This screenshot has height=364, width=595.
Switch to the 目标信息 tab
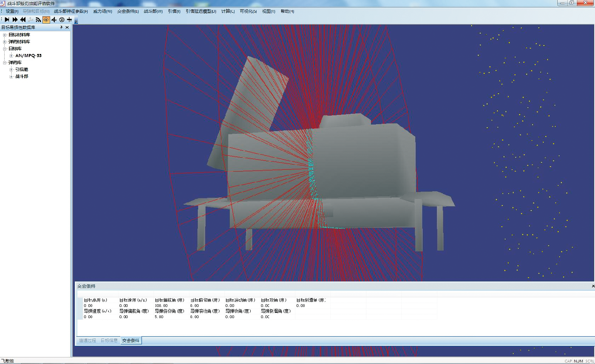(109, 340)
